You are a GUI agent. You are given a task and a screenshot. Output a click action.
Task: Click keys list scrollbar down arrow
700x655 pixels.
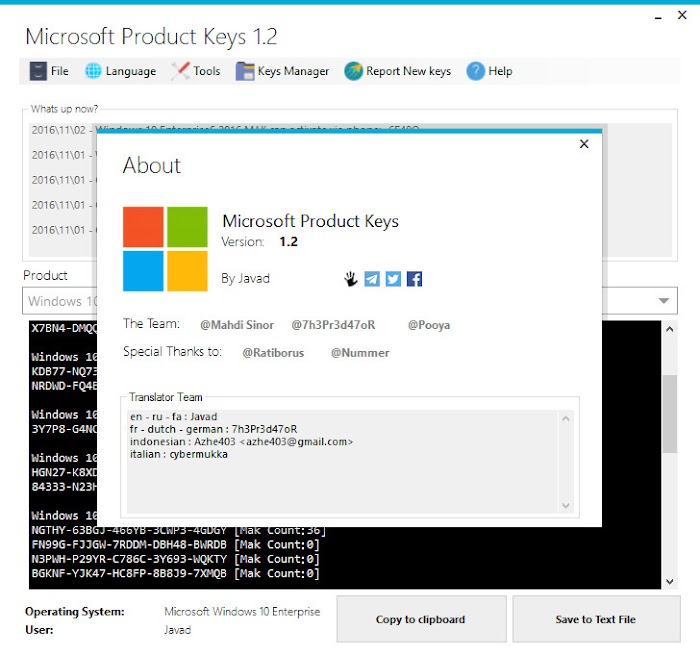[x=669, y=581]
